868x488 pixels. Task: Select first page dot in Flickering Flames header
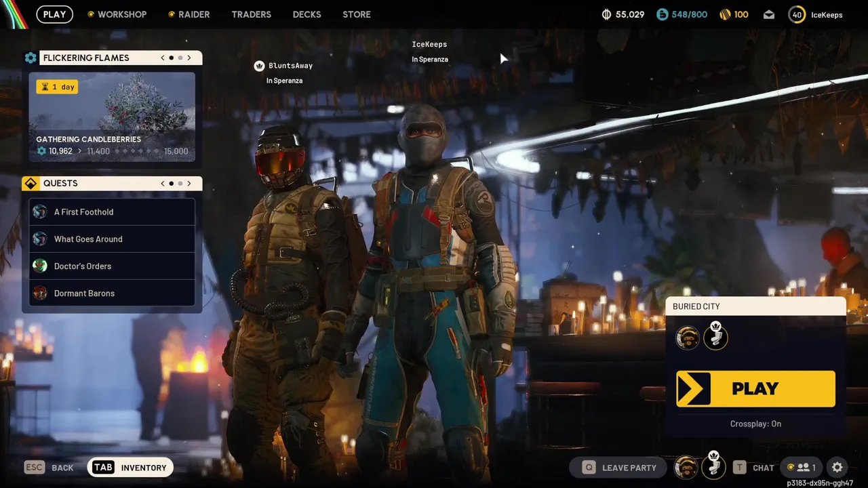pos(172,58)
